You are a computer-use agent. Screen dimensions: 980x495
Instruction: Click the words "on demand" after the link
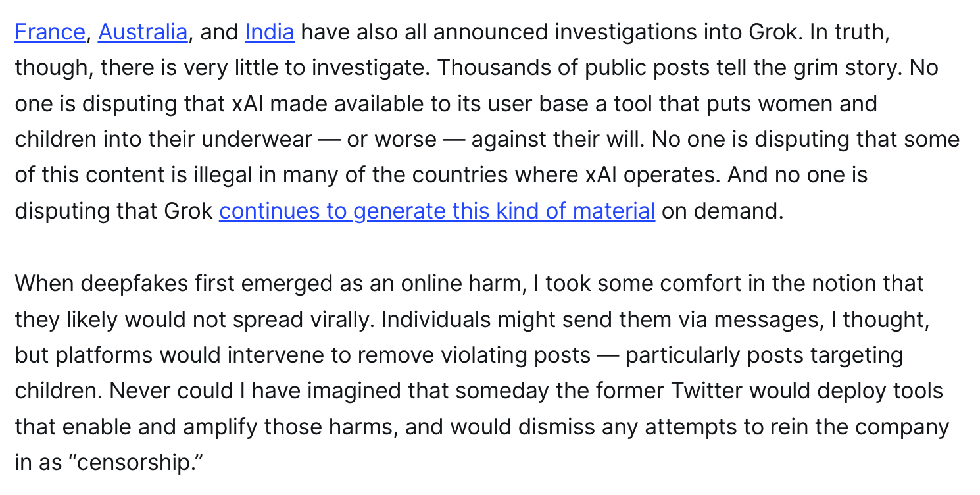click(722, 211)
